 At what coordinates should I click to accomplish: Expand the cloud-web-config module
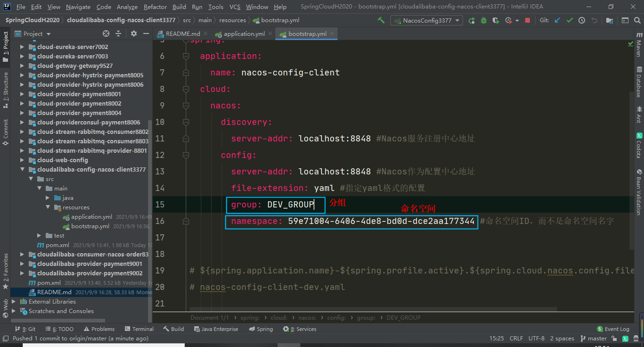(x=22, y=160)
